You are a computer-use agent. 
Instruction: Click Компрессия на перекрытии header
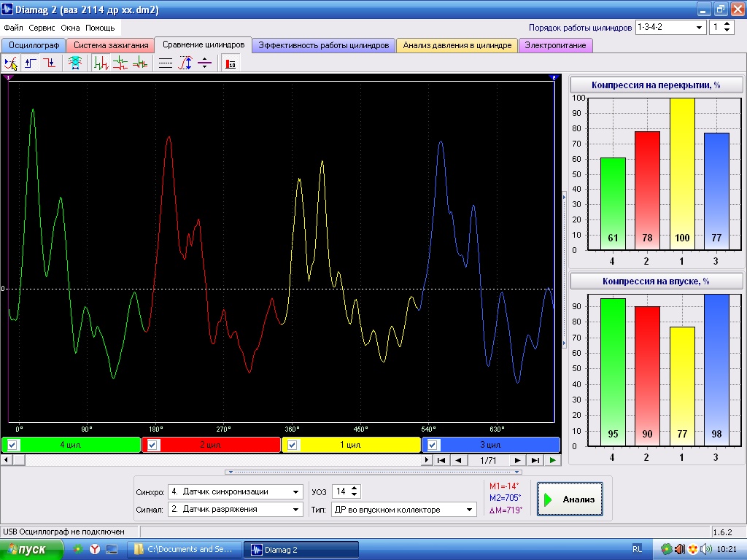click(x=656, y=85)
